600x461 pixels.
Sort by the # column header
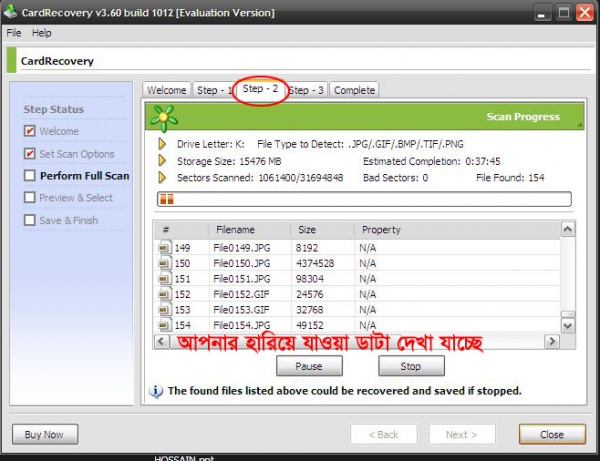pyautogui.click(x=181, y=230)
